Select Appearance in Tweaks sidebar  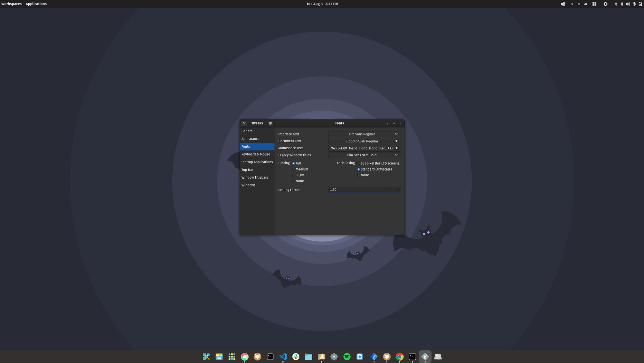tap(257, 139)
